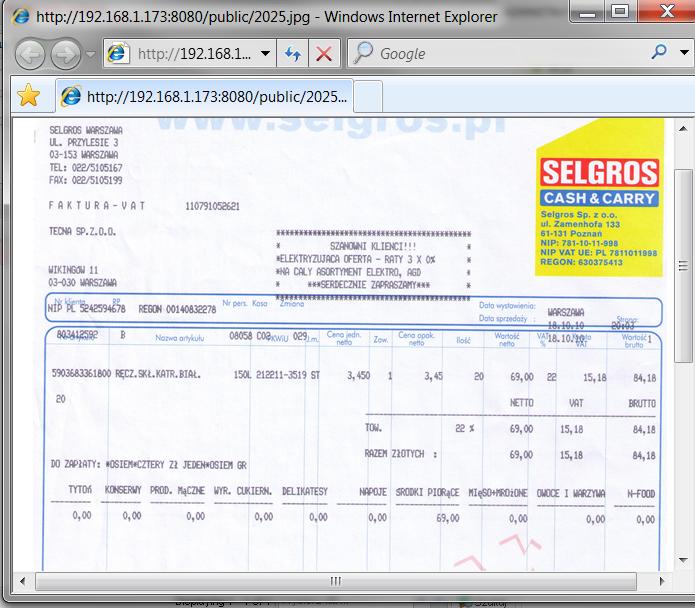Click the red Stop loading button
This screenshot has width=695, height=608.
point(324,54)
